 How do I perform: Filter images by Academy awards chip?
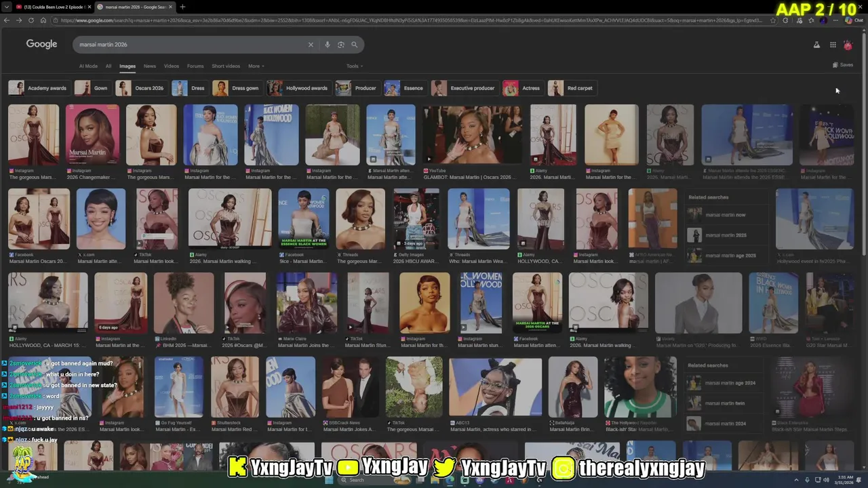point(39,88)
